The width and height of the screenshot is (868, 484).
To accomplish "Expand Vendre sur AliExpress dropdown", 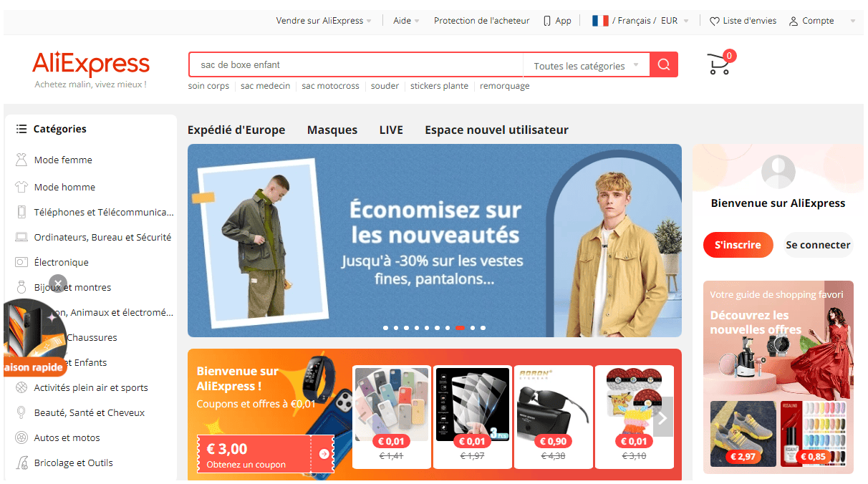I will pos(324,21).
